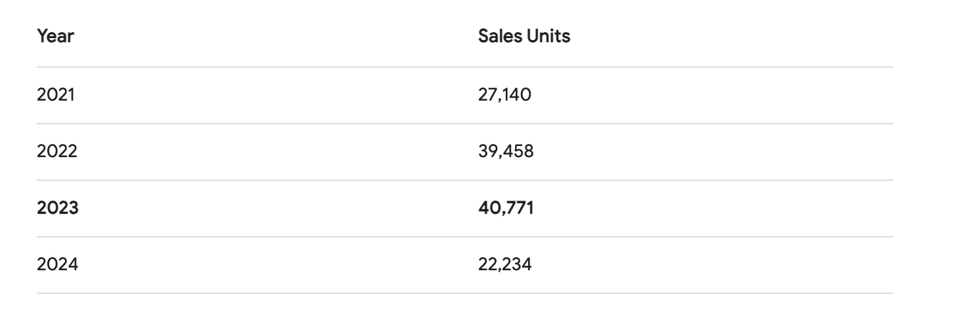
Task: Click the sales figure for year 2021
Action: (504, 95)
